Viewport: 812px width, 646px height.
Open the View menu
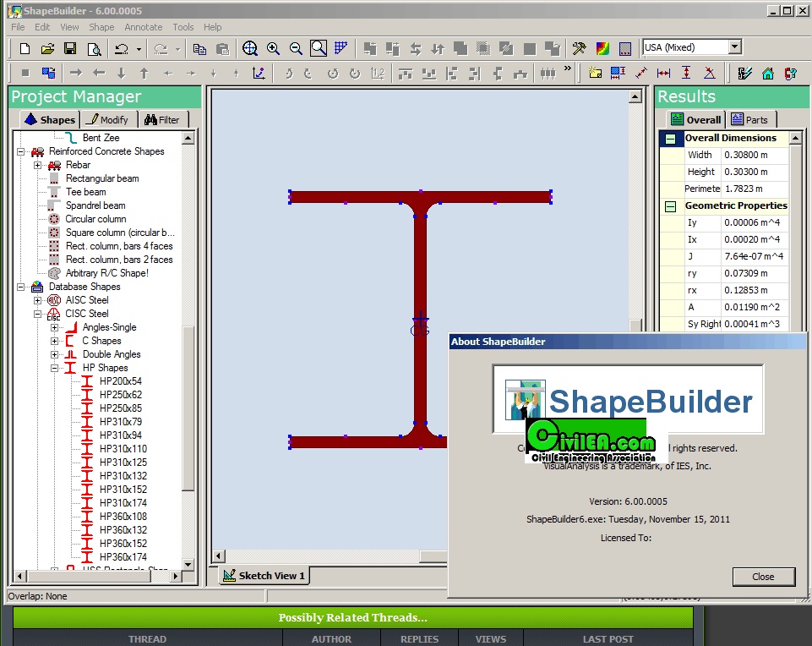(69, 27)
